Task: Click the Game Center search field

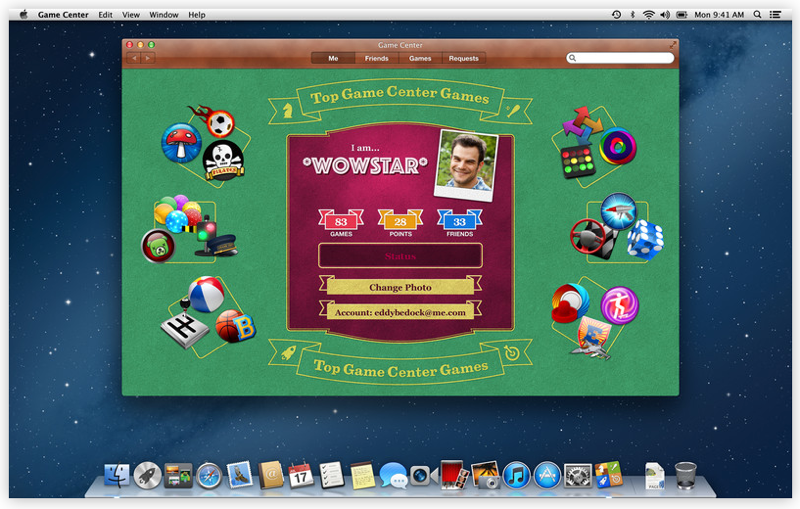Action: click(620, 58)
